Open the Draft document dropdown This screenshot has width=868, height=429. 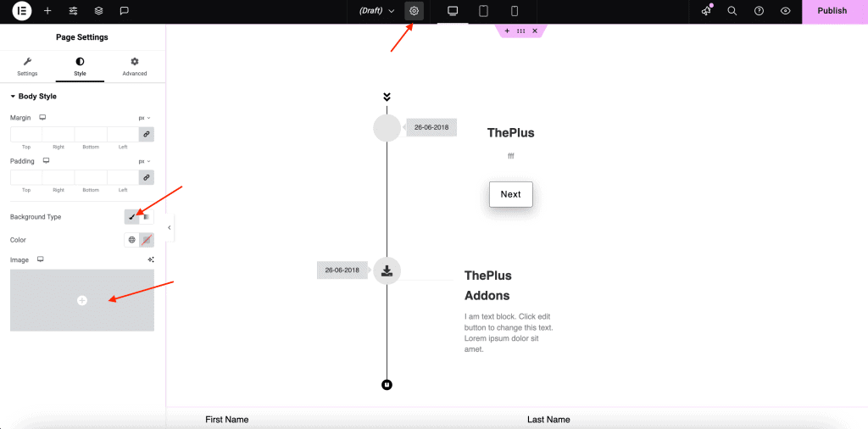coord(377,11)
